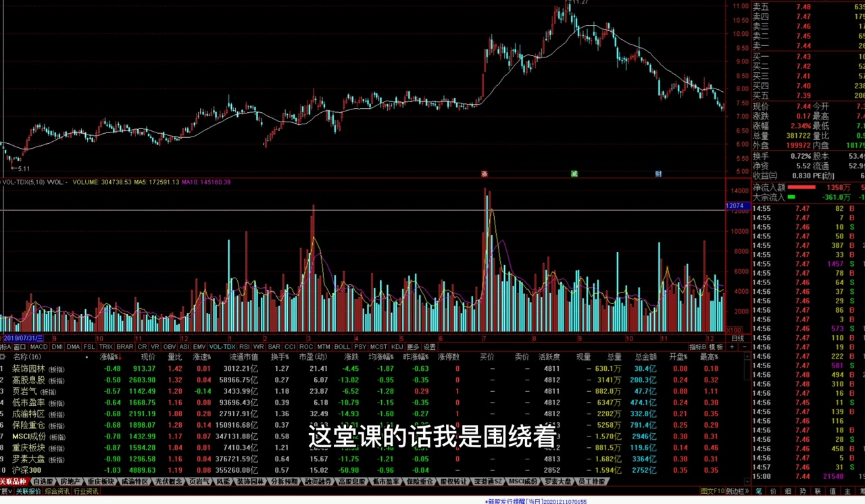Open indicator 设置 settings

tap(430, 347)
